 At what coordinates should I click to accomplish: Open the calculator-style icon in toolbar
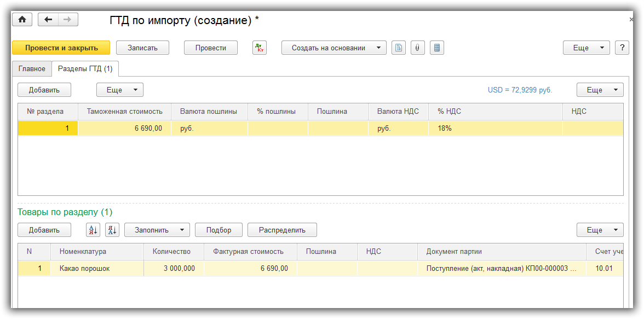[x=436, y=48]
